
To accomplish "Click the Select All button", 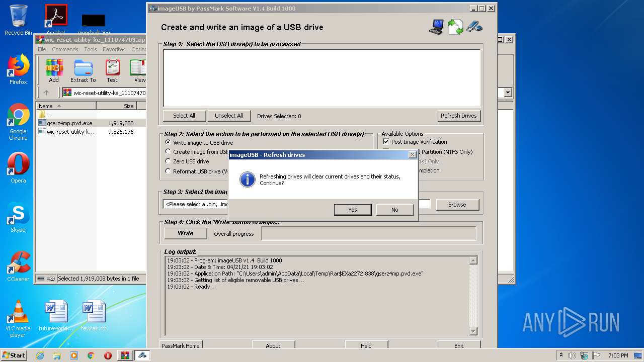I will 184,116.
